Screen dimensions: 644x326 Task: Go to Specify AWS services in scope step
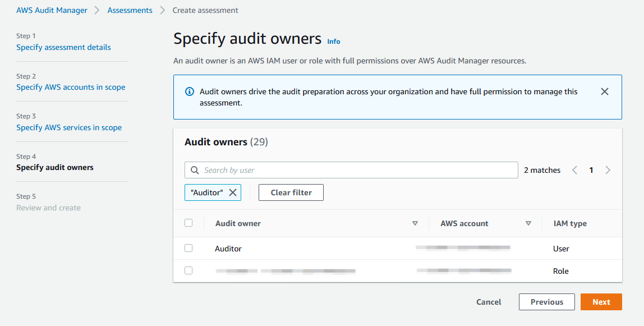point(69,127)
